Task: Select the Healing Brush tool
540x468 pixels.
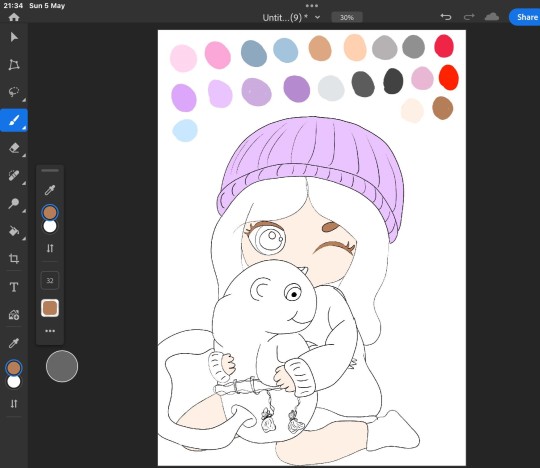Action: click(14, 175)
